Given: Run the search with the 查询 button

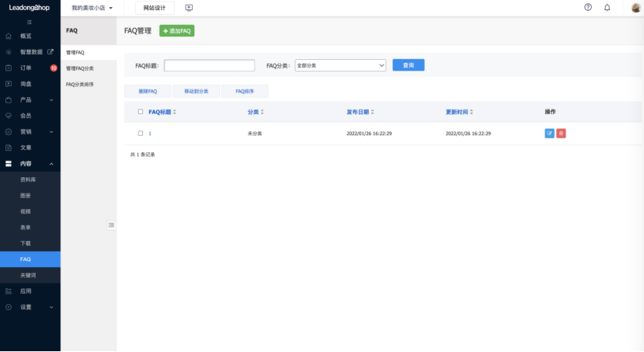Looking at the screenshot, I should [409, 65].
